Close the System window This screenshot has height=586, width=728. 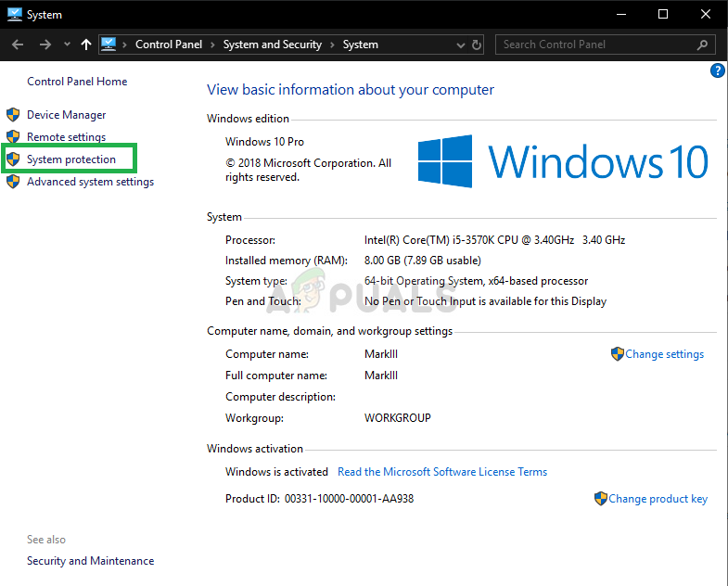click(705, 15)
